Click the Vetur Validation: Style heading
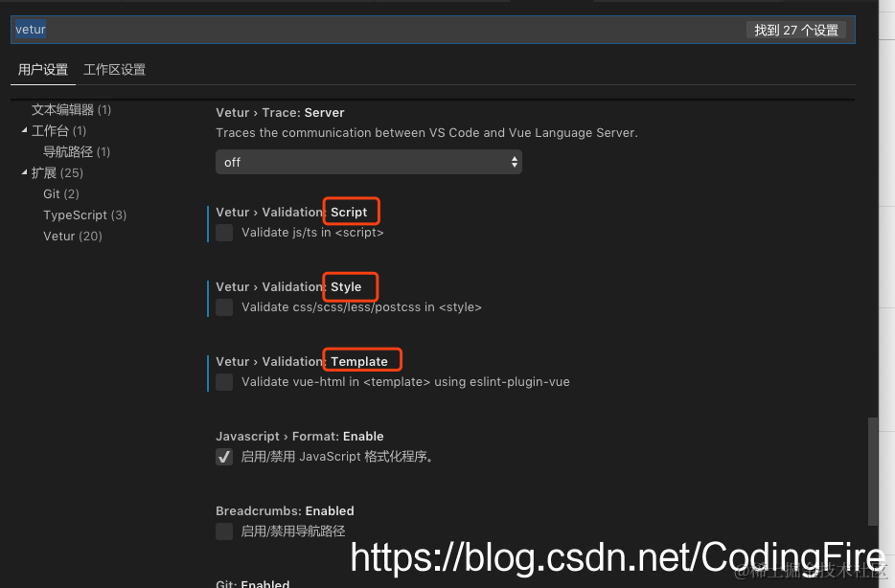Screen dimensions: 895x588 tap(288, 287)
